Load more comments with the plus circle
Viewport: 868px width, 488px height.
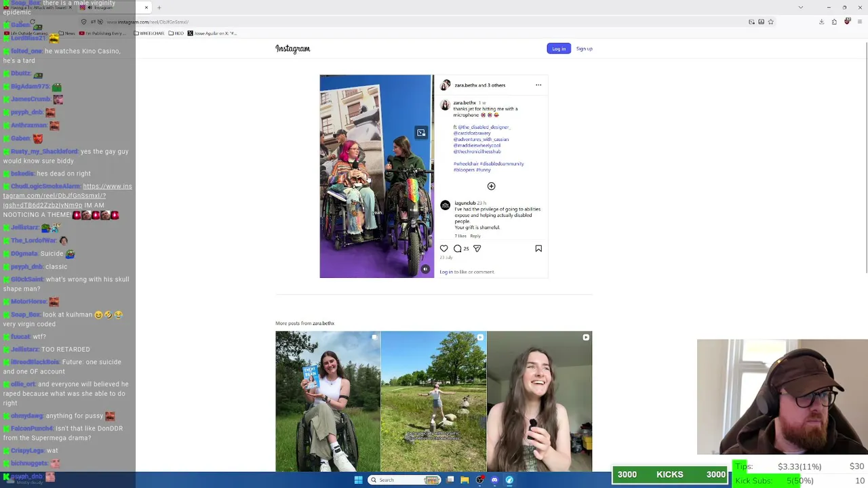pyautogui.click(x=492, y=186)
